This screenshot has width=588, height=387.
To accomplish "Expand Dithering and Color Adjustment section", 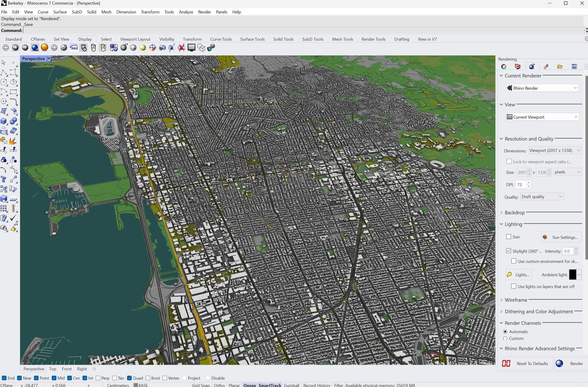I will click(501, 311).
